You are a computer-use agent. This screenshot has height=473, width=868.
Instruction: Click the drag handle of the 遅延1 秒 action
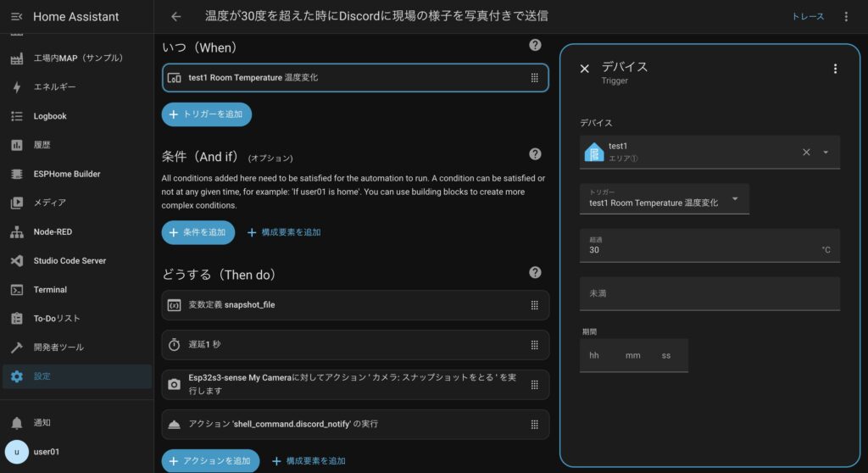pos(534,345)
